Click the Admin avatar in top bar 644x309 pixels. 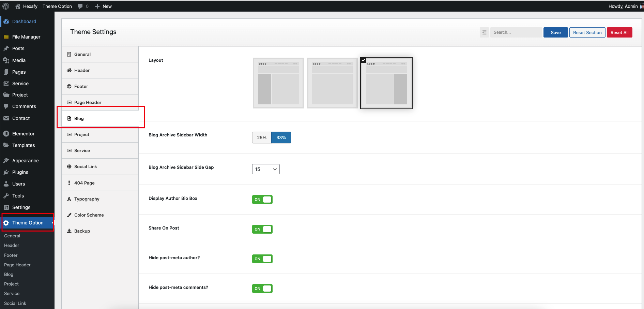(642, 6)
